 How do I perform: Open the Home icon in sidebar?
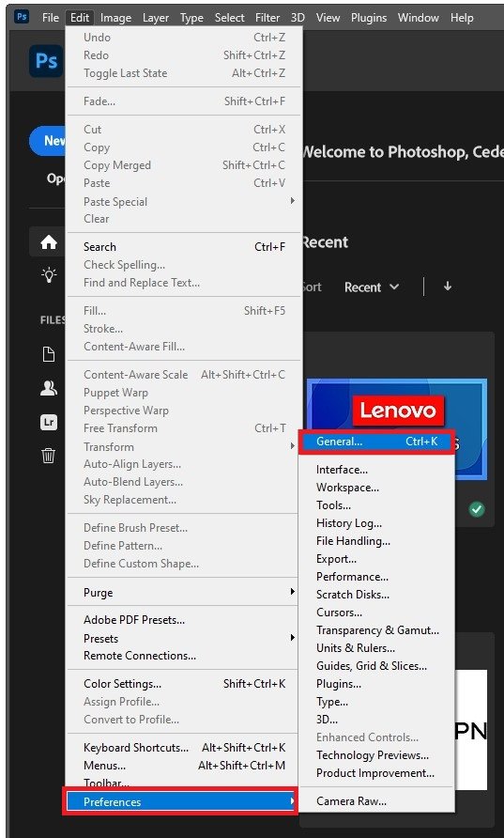coord(49,242)
